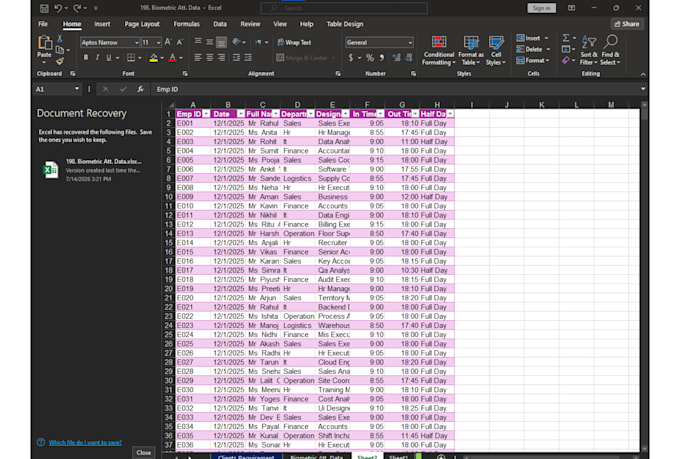Viewport: 680px width, 459px height.
Task: Open the Data ribbon tab
Action: pyautogui.click(x=220, y=24)
